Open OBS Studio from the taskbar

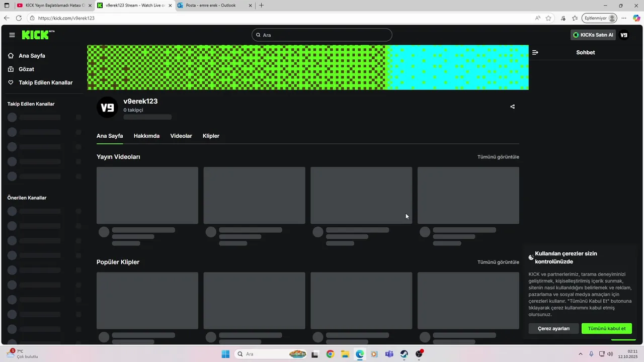coord(419,354)
